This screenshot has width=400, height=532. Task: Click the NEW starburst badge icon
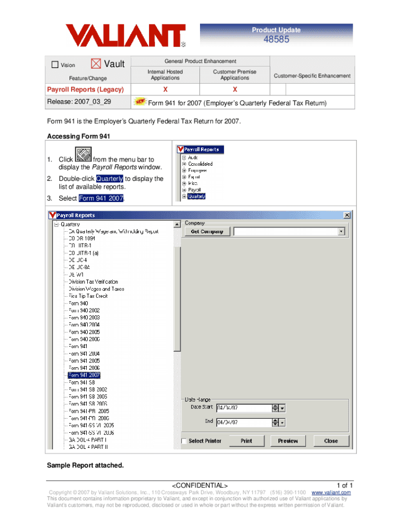(140, 102)
